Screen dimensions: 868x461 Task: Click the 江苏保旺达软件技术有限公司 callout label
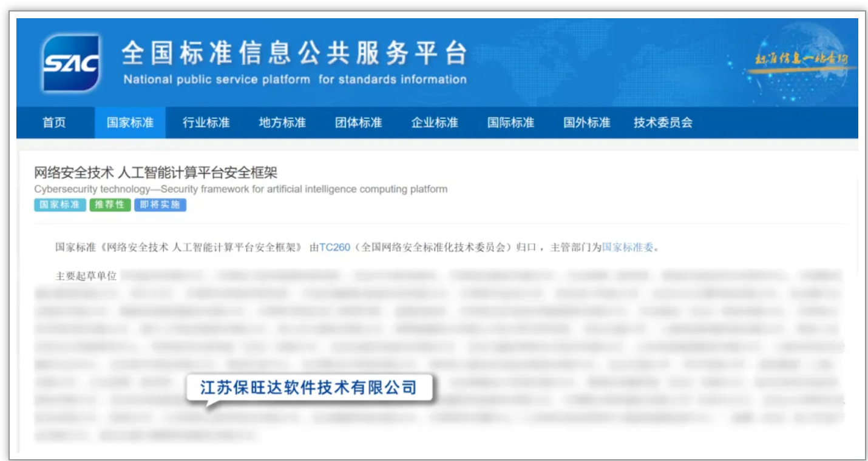[309, 388]
